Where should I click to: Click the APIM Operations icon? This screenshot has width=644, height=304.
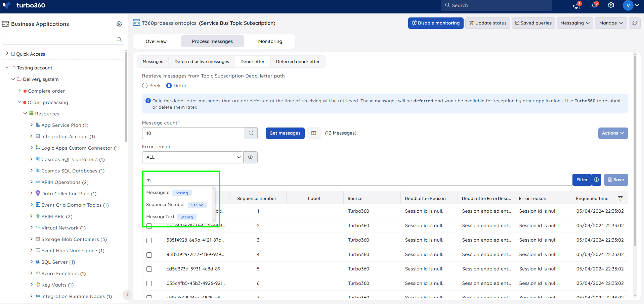(x=38, y=182)
